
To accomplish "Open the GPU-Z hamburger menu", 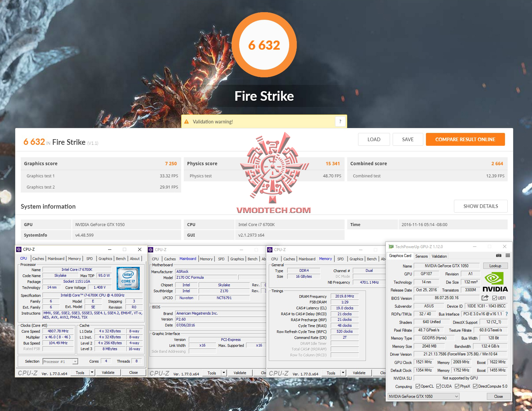I will 508,256.
